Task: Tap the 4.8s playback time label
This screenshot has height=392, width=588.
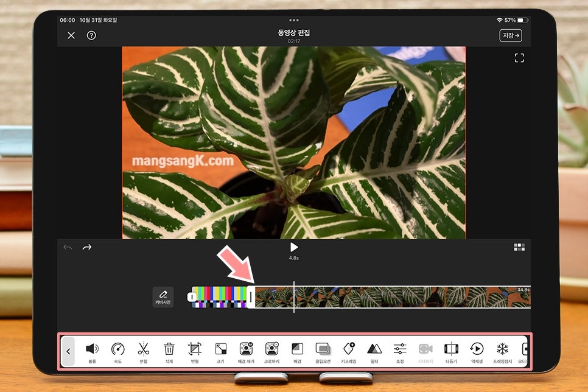Action: [294, 258]
